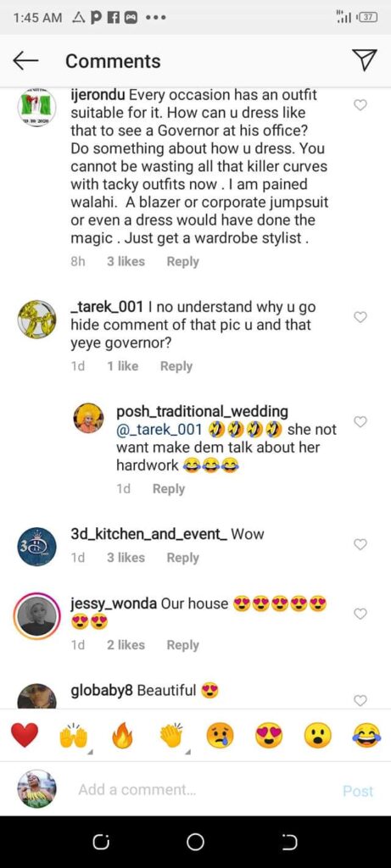The image size is (391, 868).
Task: Like ijerondu's comment with heart
Action: [360, 104]
